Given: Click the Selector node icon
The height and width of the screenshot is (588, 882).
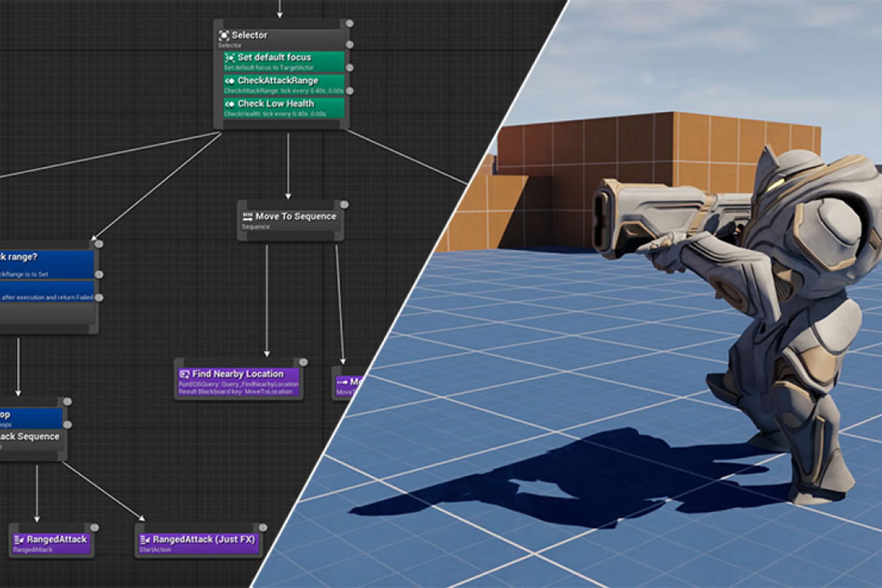Looking at the screenshot, I should [x=224, y=35].
